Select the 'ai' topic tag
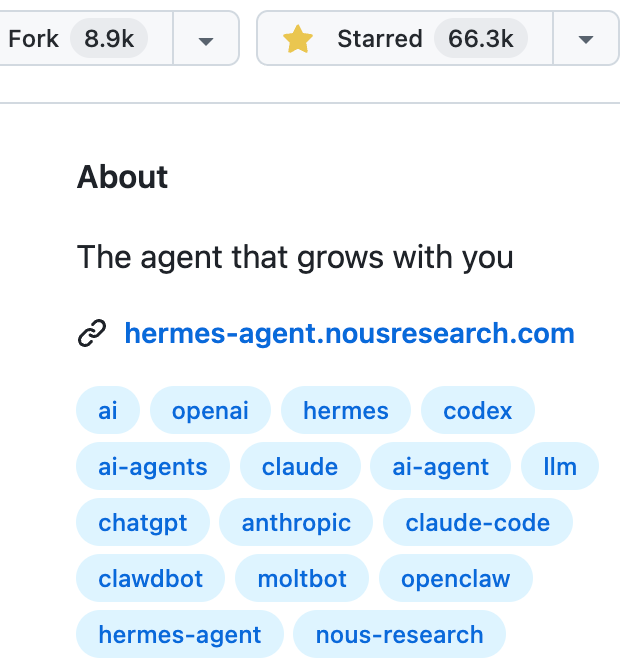 click(108, 410)
